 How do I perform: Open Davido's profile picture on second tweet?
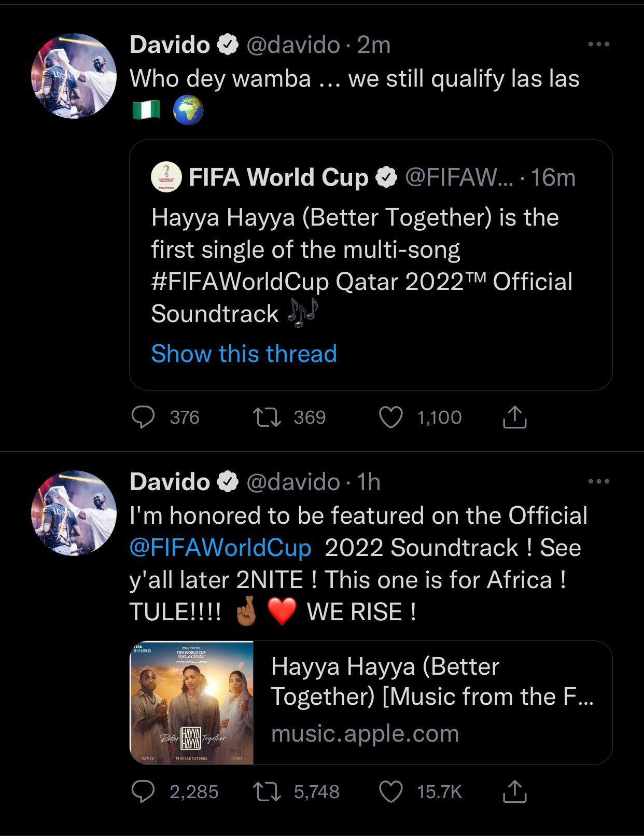[74, 513]
